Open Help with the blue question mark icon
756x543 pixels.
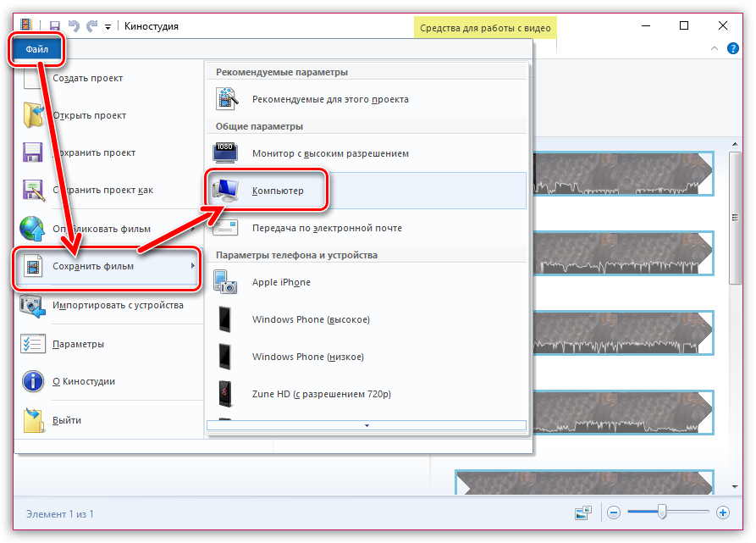pos(733,48)
